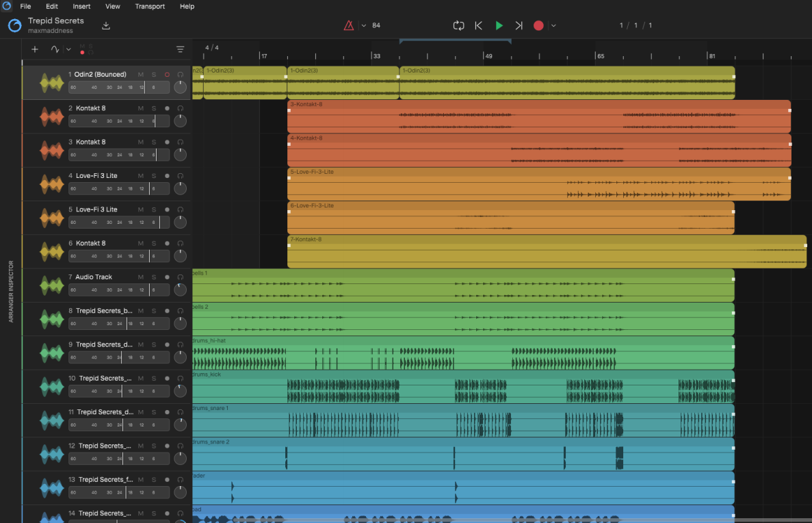Screen dimensions: 812x523
Task: Solo the Odin2 (Bounced) track
Action: 154,75
